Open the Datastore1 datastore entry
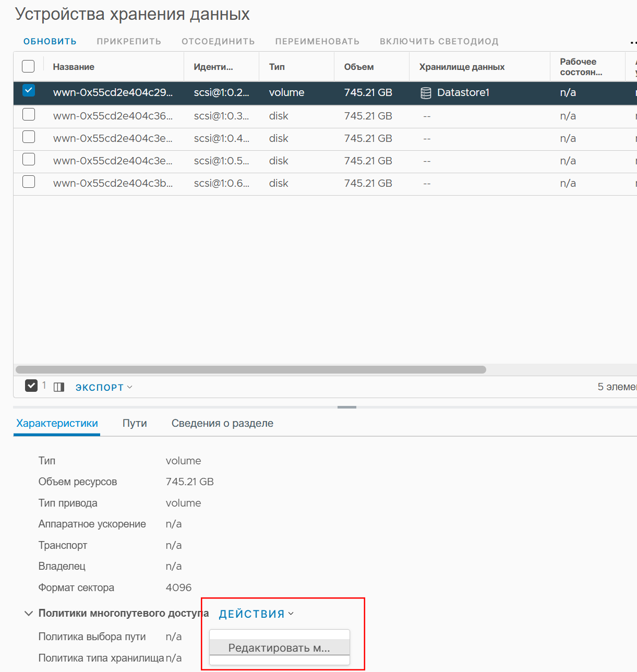Image resolution: width=637 pixels, height=672 pixels. (x=463, y=92)
